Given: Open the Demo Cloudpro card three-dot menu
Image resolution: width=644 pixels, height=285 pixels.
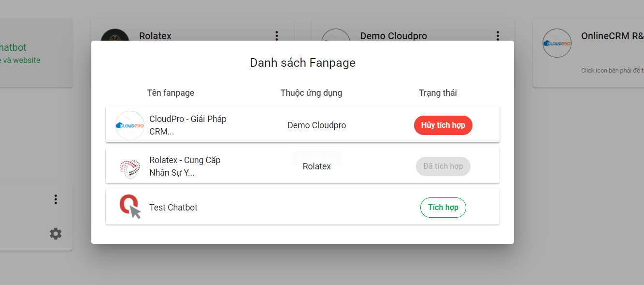Looking at the screenshot, I should (x=498, y=35).
